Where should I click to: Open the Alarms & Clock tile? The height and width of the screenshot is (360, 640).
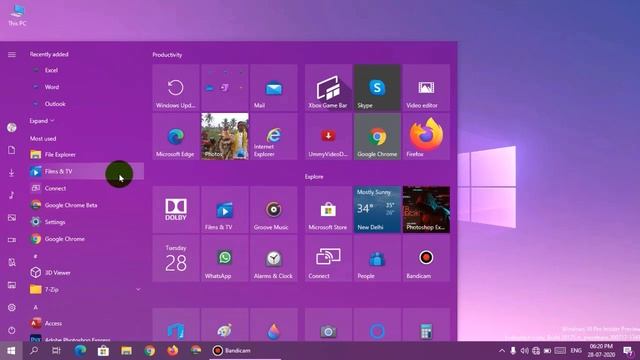(x=273, y=258)
